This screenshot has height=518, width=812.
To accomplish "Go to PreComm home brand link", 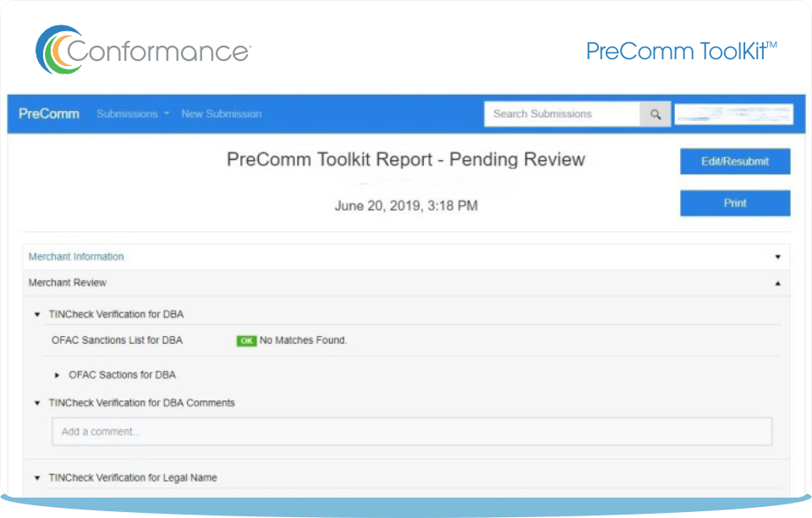I will [49, 114].
